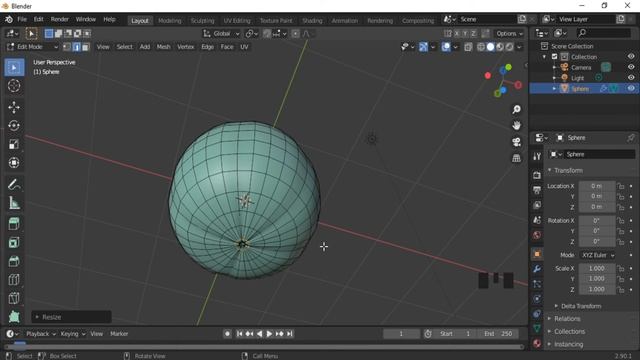
Task: Open XYZ Euler rotation mode dropdown
Action: point(598,255)
